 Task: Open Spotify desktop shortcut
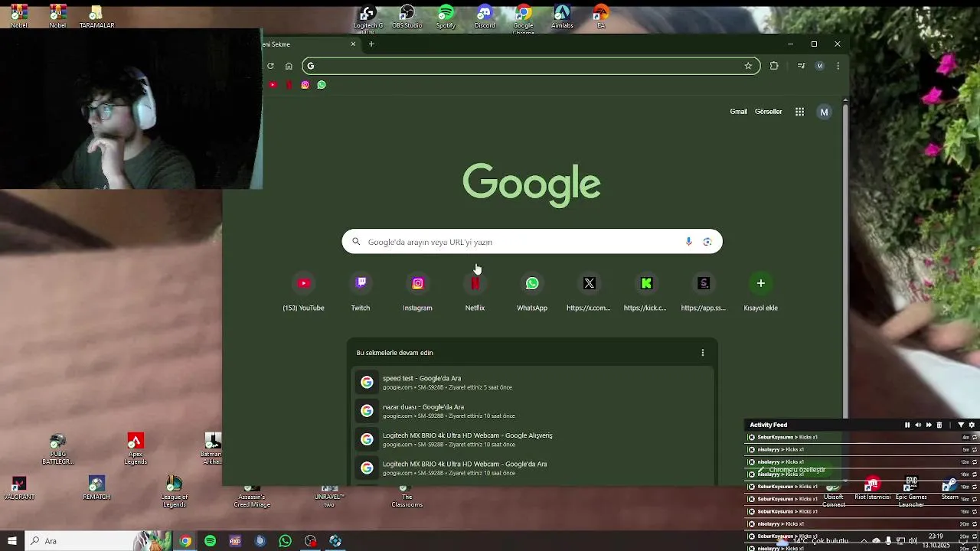446,17
